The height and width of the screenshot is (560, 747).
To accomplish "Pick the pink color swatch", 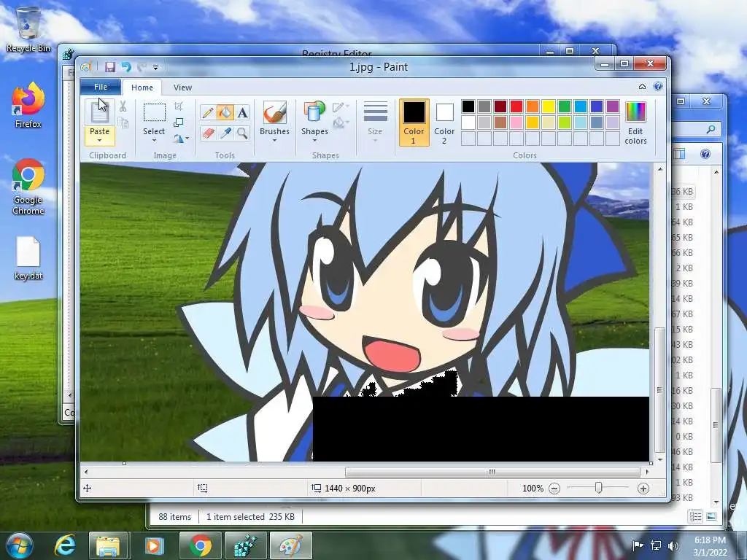I will point(516,122).
